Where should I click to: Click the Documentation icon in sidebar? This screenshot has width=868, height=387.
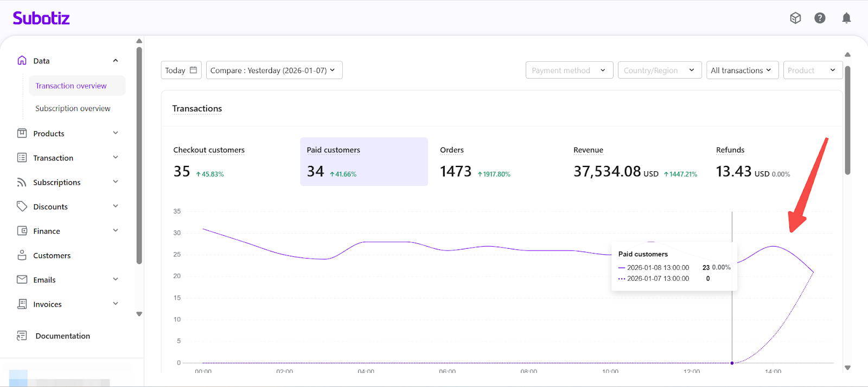click(x=22, y=336)
